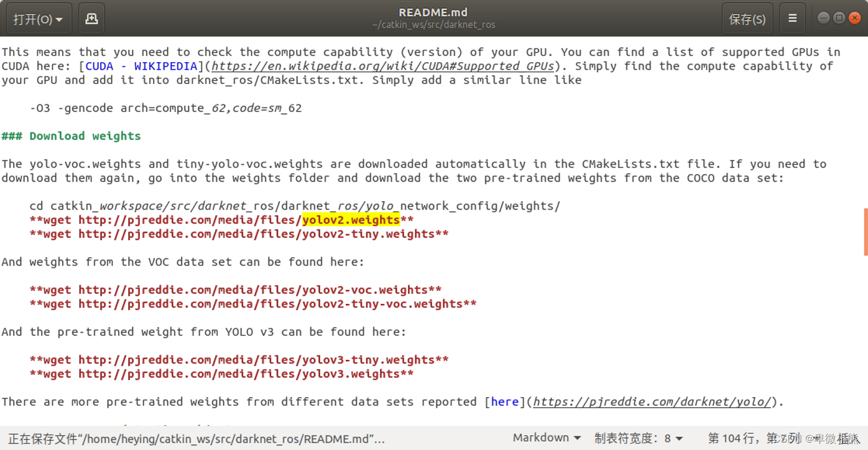
Task: Click the yolov3.weights wget line
Action: [x=221, y=374]
